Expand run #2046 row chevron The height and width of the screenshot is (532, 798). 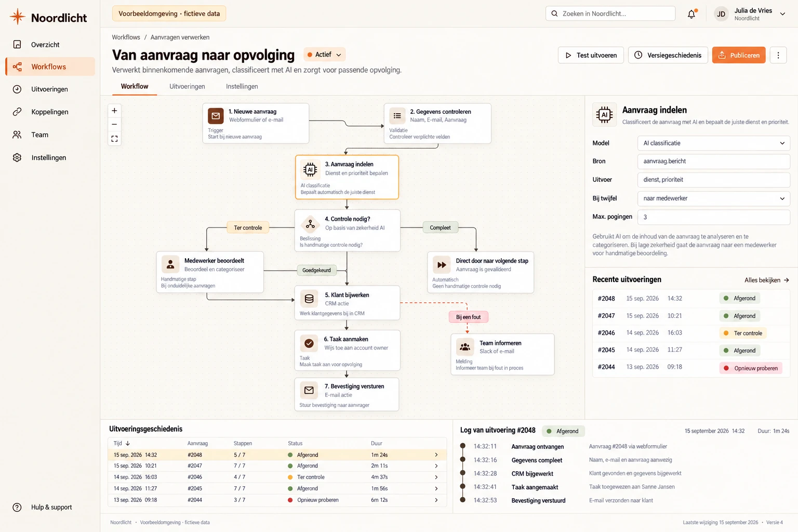click(x=436, y=477)
